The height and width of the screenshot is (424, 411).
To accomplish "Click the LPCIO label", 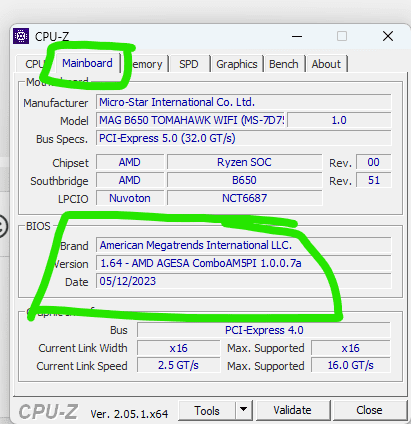I will coord(73,199).
